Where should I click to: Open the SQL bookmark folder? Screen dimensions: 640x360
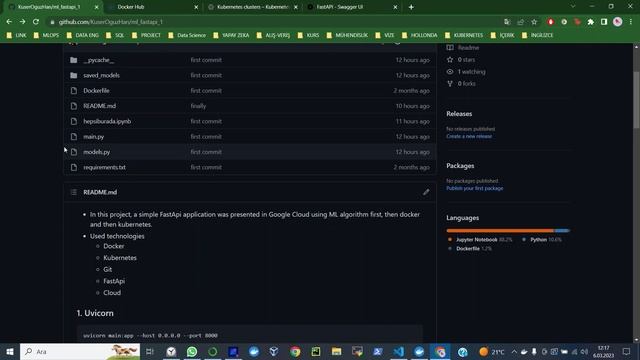[x=115, y=36]
